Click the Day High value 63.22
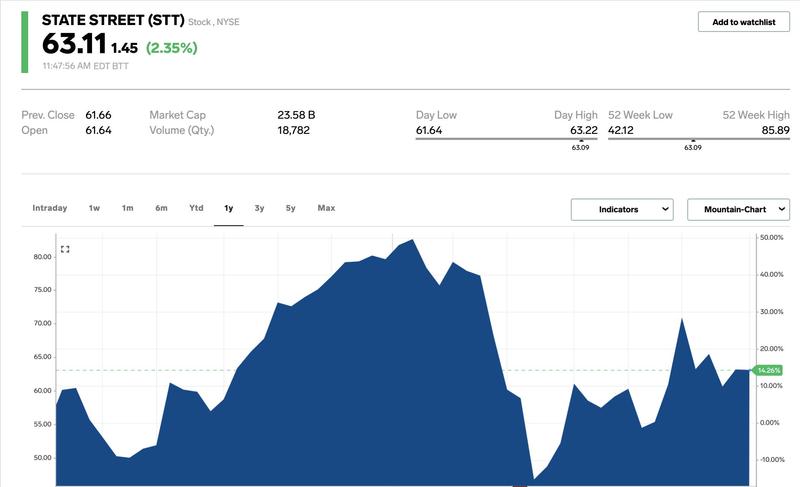Image resolution: width=800 pixels, height=487 pixels. [x=584, y=131]
